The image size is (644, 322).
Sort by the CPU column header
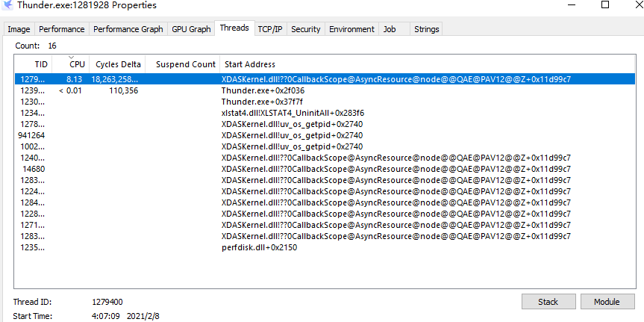click(71, 64)
